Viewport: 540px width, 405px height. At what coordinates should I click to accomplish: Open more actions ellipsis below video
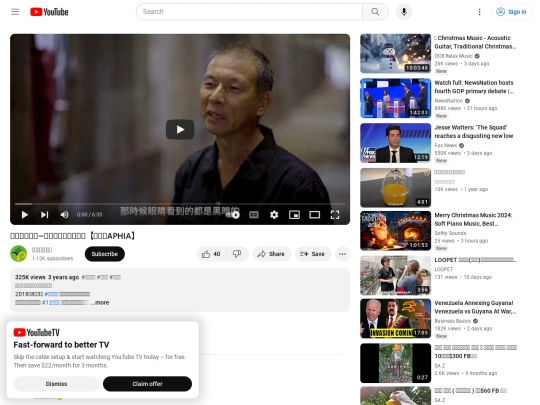click(x=342, y=254)
